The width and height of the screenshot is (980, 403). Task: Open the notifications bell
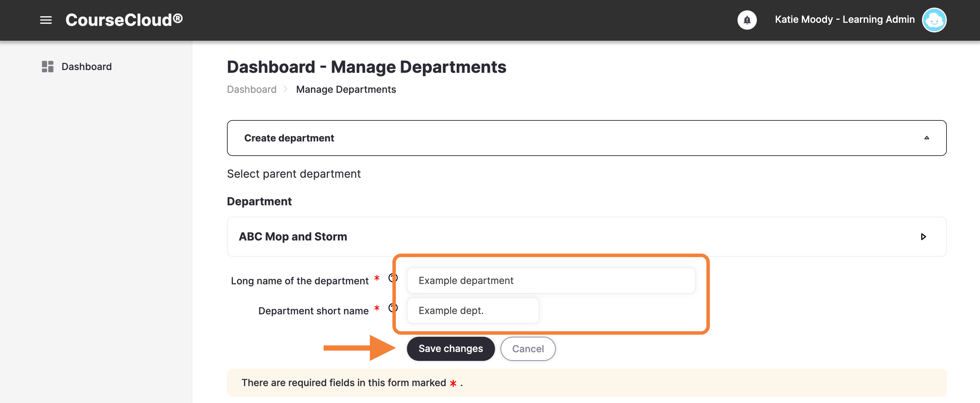point(747,20)
